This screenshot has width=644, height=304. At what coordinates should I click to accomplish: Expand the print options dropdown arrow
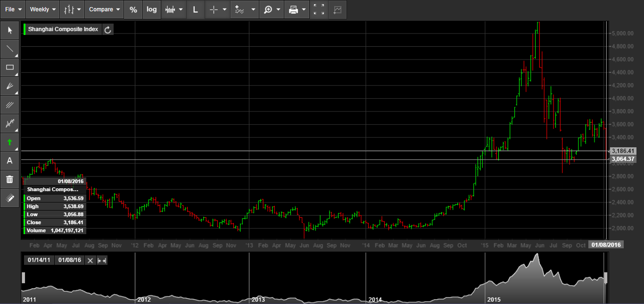[x=304, y=9]
